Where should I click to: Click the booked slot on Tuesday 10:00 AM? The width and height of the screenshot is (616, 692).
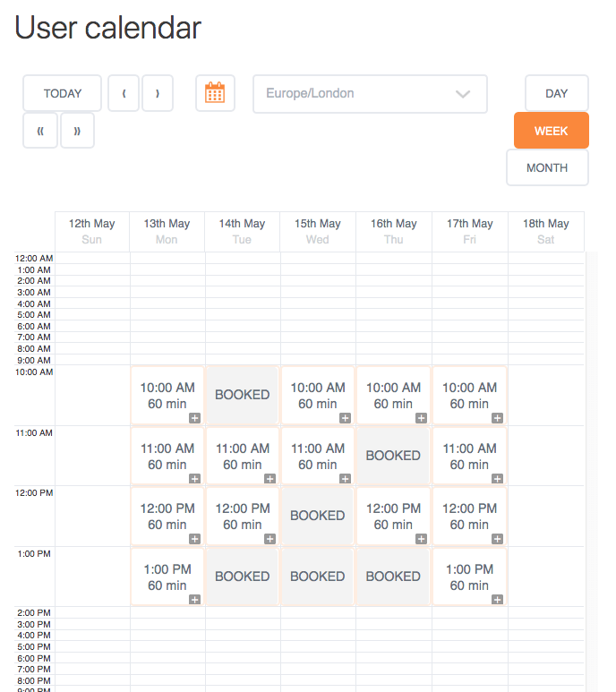click(x=242, y=395)
